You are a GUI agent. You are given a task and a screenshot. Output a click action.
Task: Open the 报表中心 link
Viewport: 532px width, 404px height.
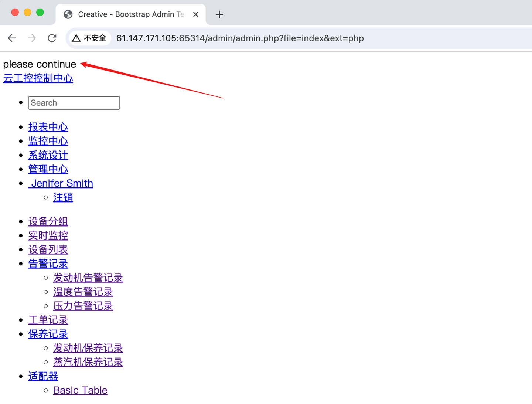click(x=48, y=127)
